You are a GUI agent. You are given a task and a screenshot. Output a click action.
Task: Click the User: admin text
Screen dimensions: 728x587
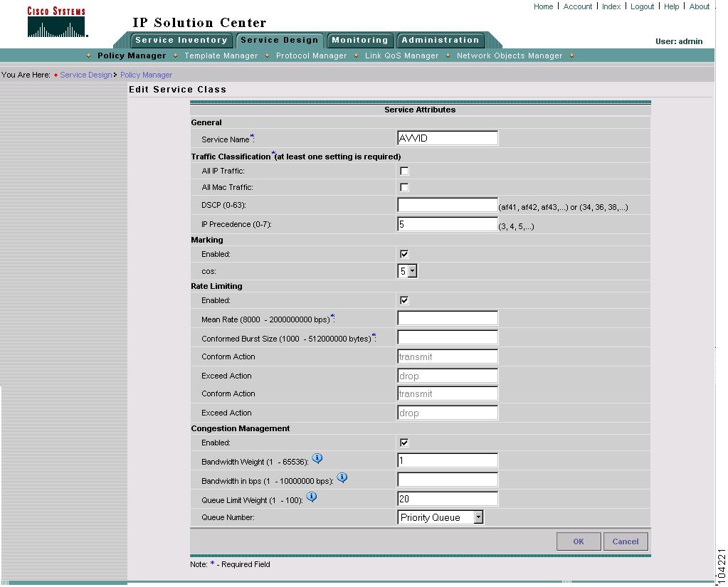[679, 41]
